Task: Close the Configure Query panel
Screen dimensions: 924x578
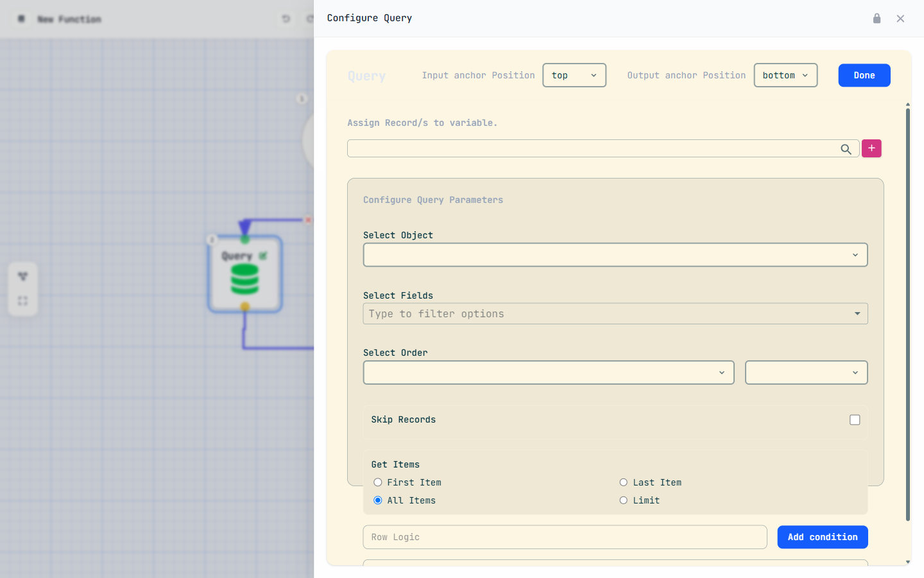Action: tap(900, 19)
